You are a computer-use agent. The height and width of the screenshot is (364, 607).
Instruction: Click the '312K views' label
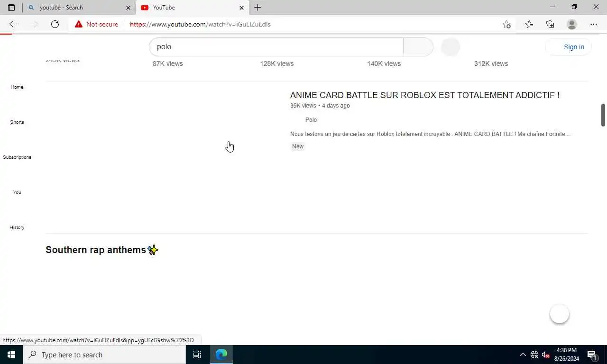pyautogui.click(x=491, y=64)
